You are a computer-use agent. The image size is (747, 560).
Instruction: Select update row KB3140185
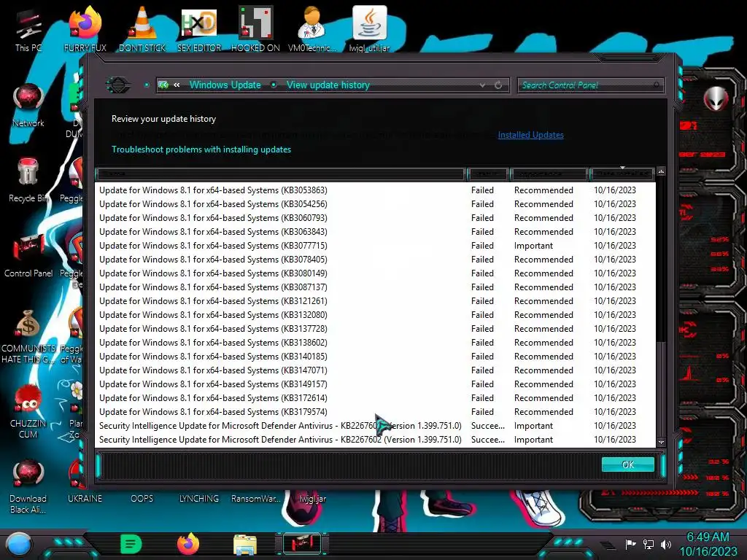375,356
